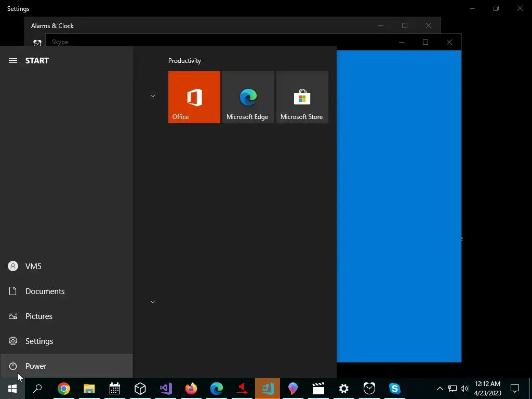The image size is (532, 399).
Task: Show hidden system tray icons
Action: [x=440, y=389]
